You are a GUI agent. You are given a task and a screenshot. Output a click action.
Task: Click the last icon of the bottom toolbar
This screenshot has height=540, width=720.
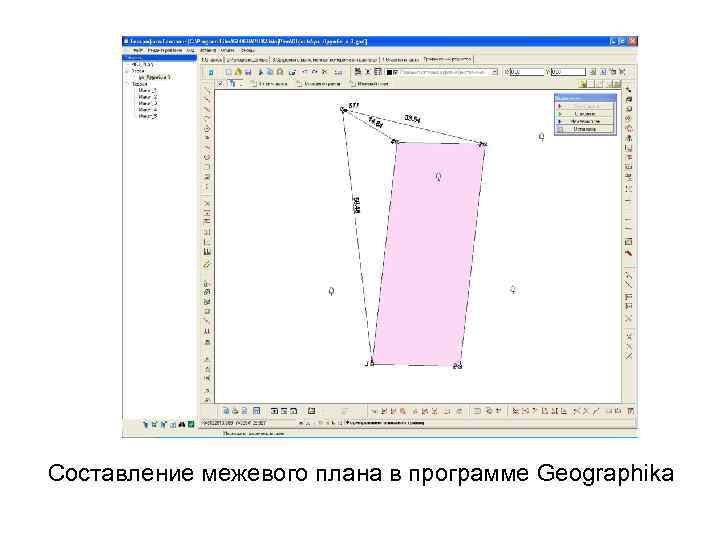(x=631, y=411)
